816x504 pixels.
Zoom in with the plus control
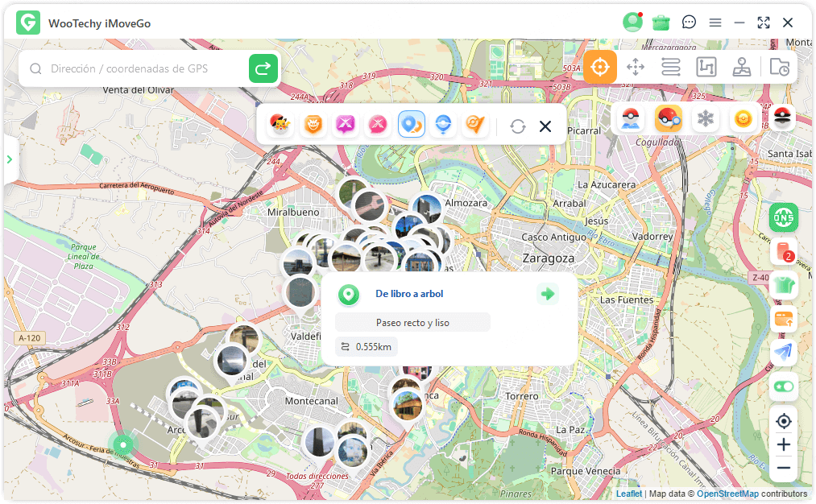[x=782, y=444]
